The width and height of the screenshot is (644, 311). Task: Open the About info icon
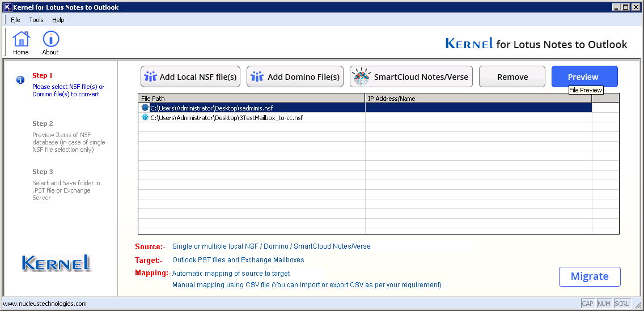pyautogui.click(x=50, y=42)
